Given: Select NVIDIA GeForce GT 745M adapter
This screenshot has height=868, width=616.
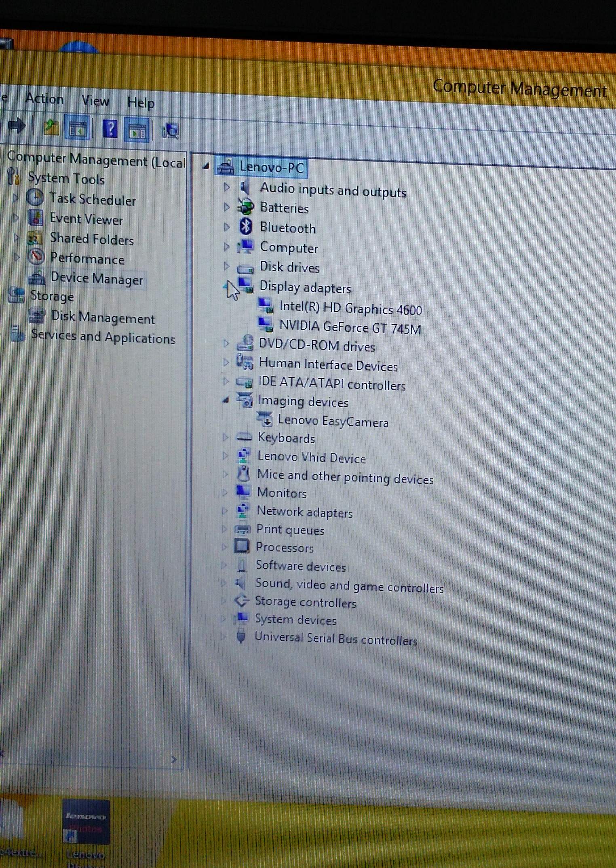Looking at the screenshot, I should (350, 328).
